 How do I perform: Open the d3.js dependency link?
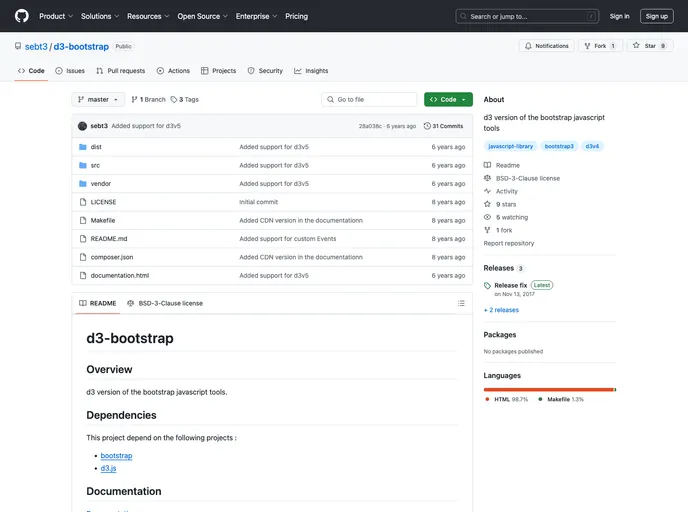coord(108,468)
